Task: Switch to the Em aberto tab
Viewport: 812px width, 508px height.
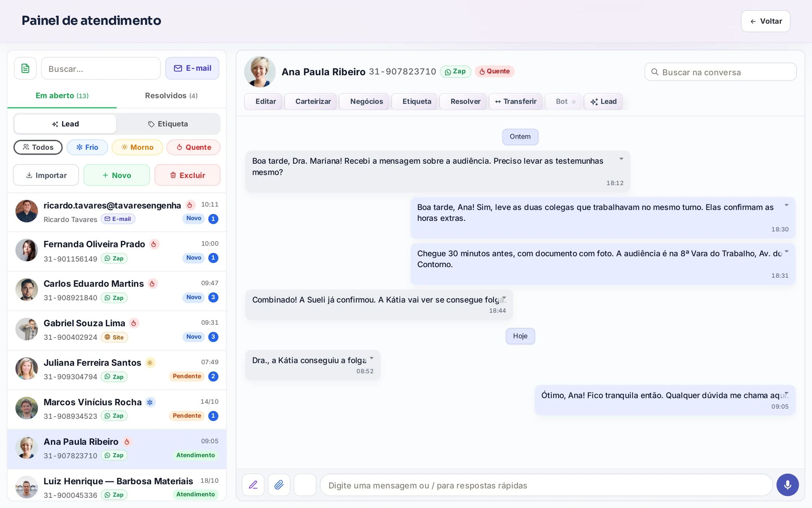Action: 62,96
